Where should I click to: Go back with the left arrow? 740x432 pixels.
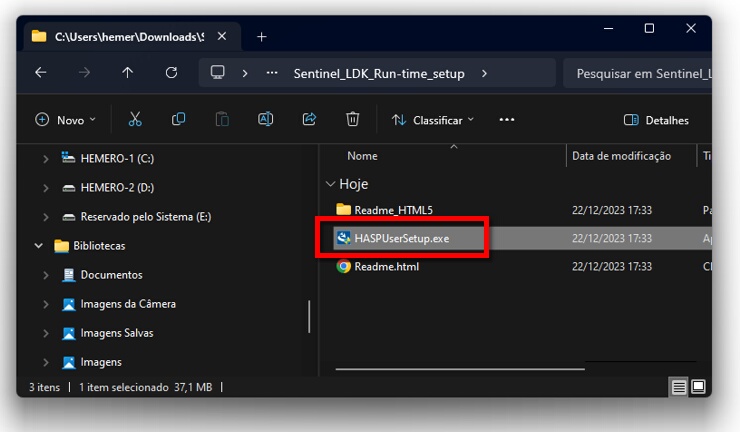[41, 73]
